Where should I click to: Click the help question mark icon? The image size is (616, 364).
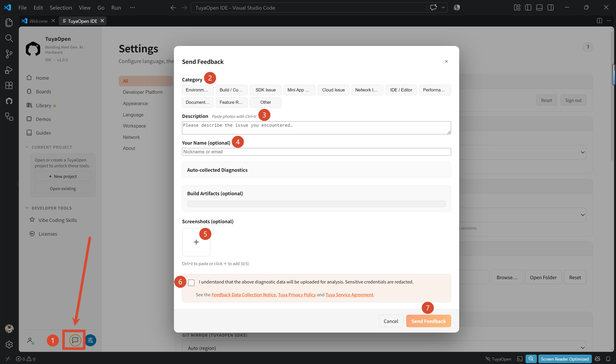[588, 47]
